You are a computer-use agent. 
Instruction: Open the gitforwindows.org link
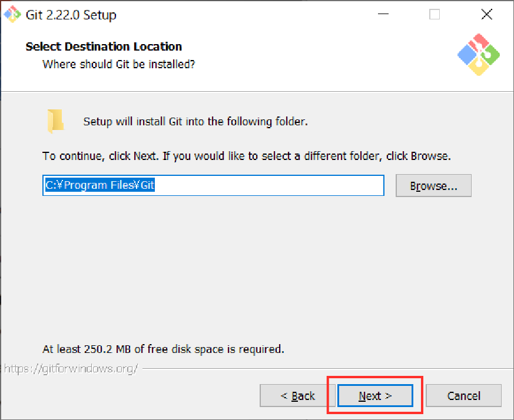(71, 369)
